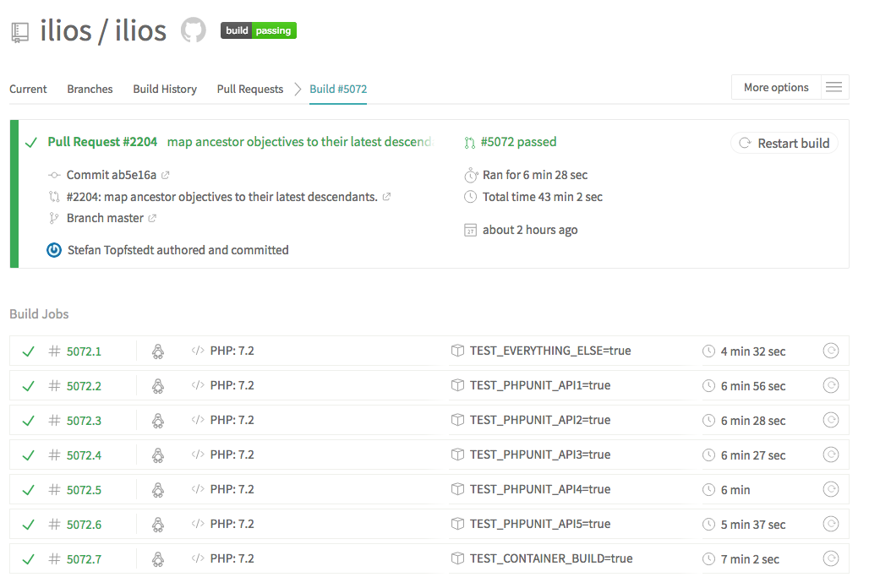Click the Stefan Topfstedt authored and committed text

pyautogui.click(x=178, y=250)
